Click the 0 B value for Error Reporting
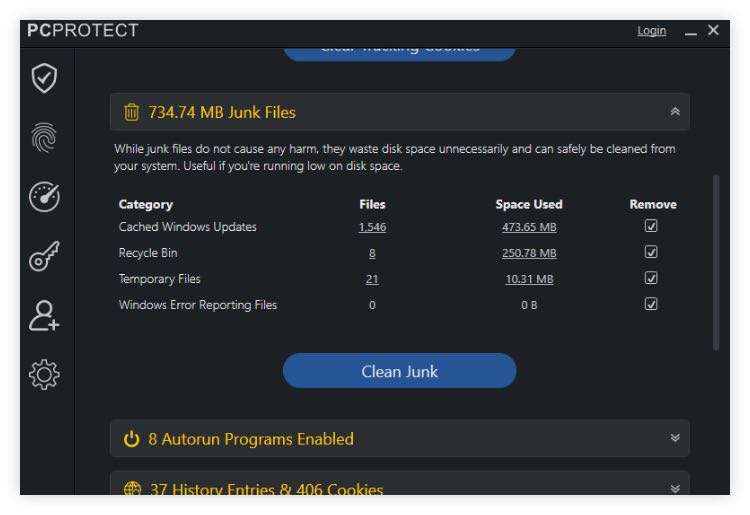Screen dimensions: 750x515 [529, 305]
